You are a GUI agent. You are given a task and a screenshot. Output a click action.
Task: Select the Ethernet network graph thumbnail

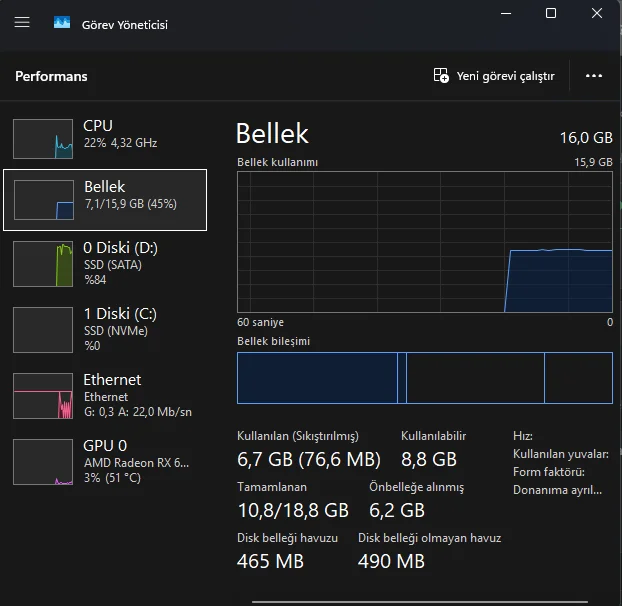tap(43, 396)
